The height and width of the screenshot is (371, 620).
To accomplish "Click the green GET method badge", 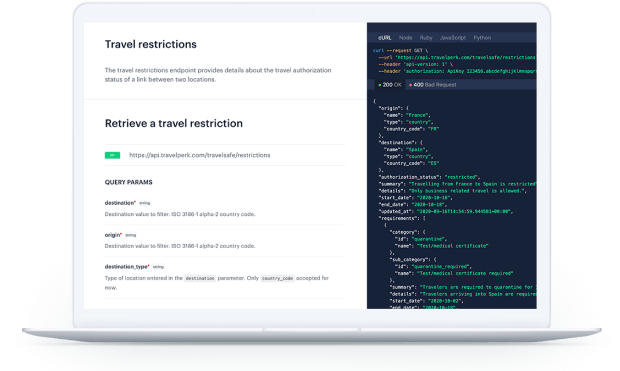I will coord(112,155).
